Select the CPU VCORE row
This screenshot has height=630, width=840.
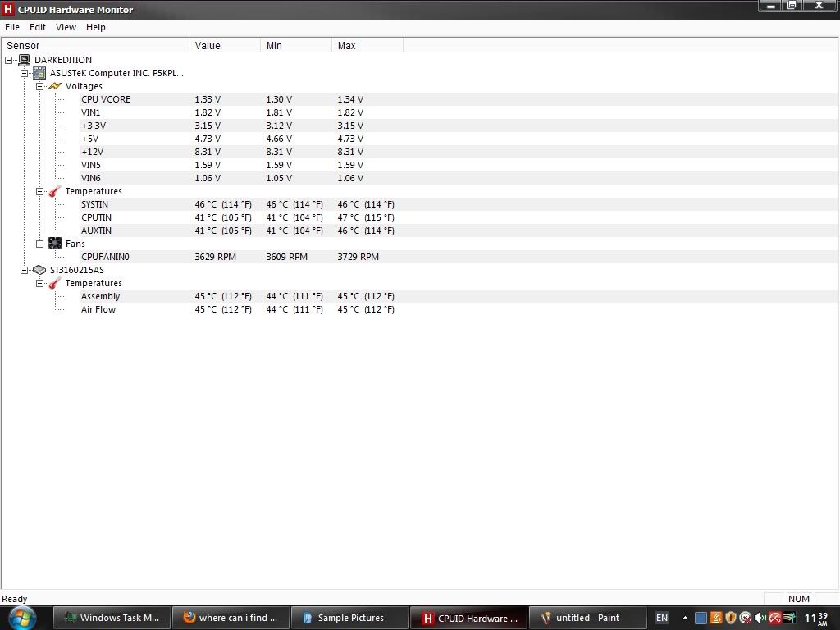[x=459, y=99]
